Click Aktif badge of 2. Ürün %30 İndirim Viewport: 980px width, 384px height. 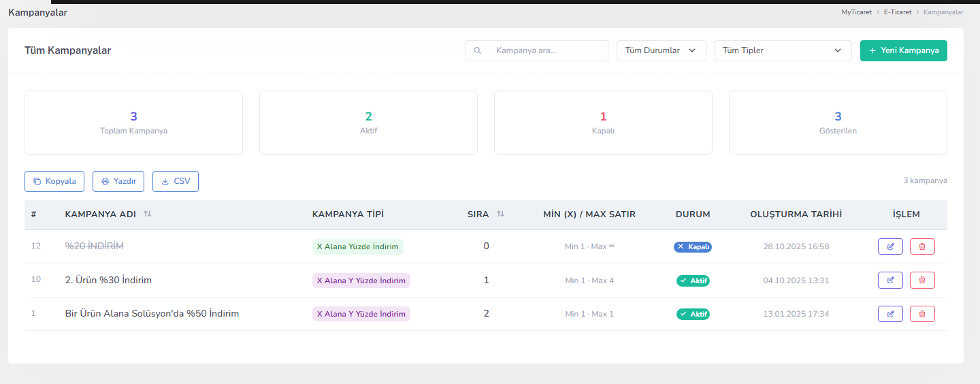693,281
